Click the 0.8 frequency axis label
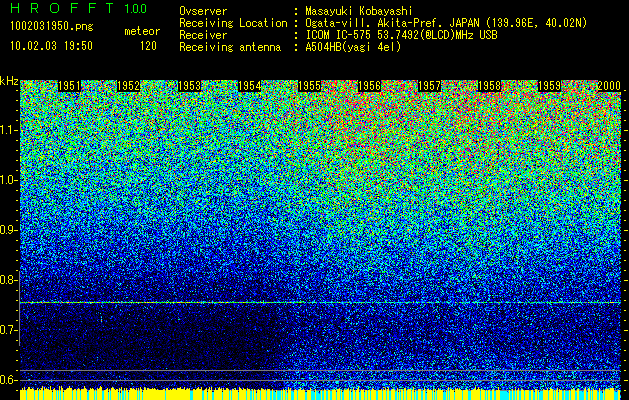The width and height of the screenshot is (629, 400). (8, 280)
